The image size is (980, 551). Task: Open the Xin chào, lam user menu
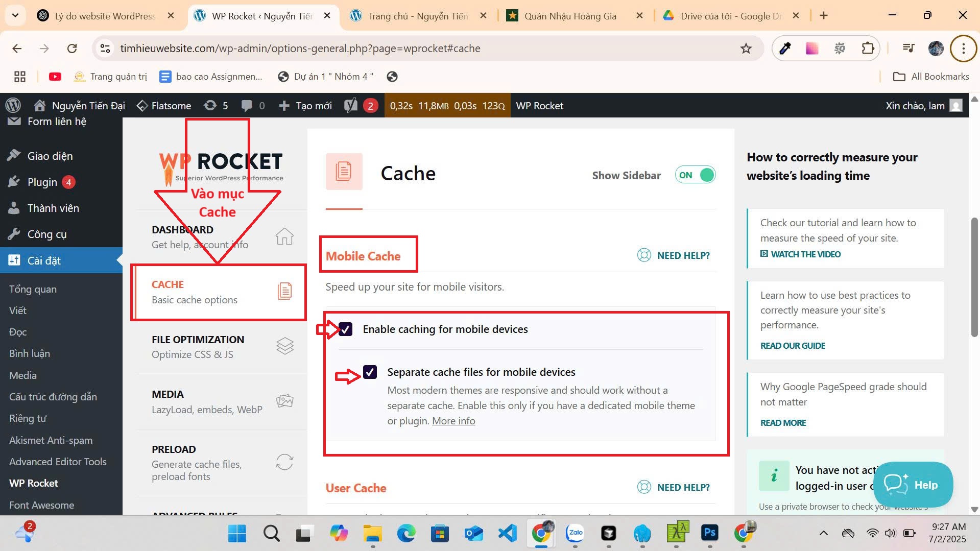(924, 106)
